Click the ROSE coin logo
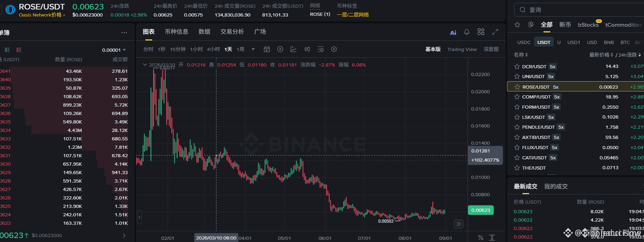644x242 pixels. coord(11,10)
